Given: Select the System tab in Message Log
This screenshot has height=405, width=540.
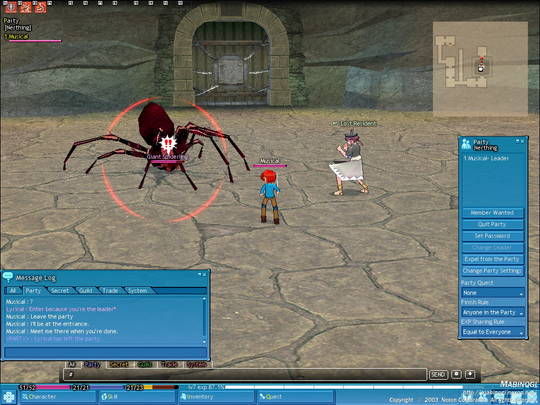Looking at the screenshot, I should click(x=137, y=291).
